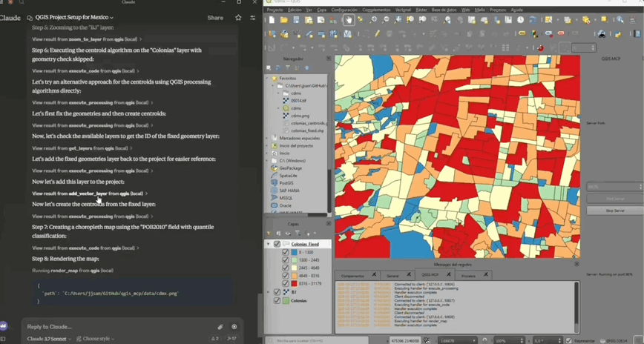Click the New Project blank page icon
This screenshot has height=344, width=644.
(x=272, y=20)
